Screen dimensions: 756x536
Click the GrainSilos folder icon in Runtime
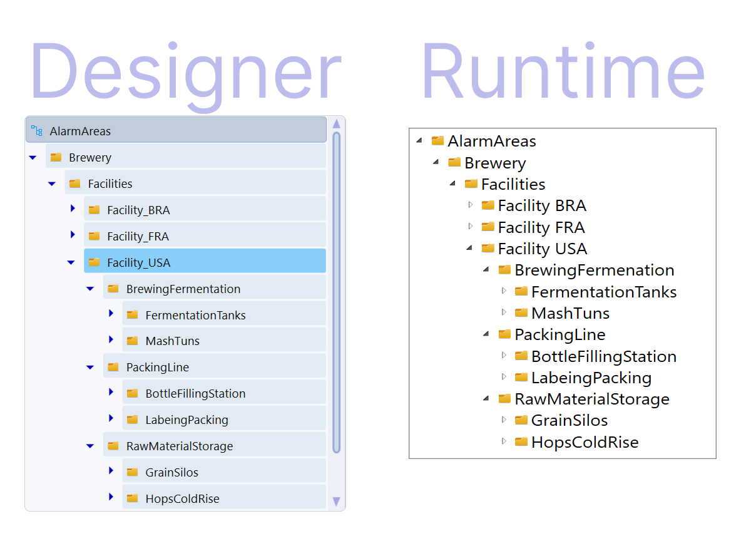click(521, 420)
